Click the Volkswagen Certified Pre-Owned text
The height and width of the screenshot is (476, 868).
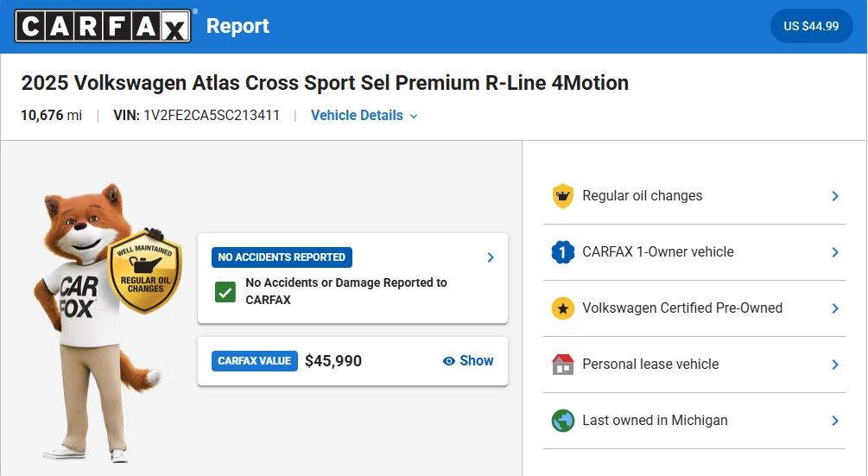tap(682, 308)
